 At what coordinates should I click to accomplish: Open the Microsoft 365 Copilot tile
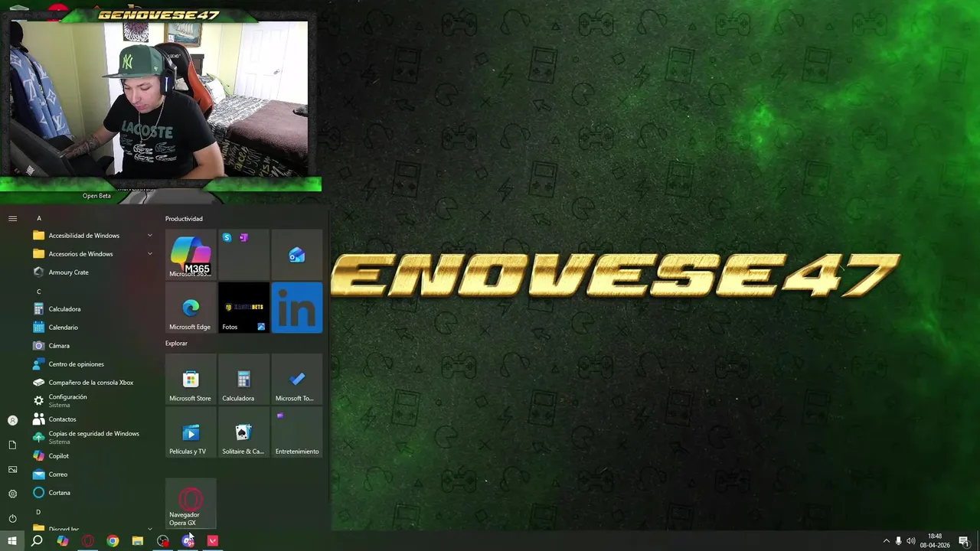pyautogui.click(x=191, y=255)
